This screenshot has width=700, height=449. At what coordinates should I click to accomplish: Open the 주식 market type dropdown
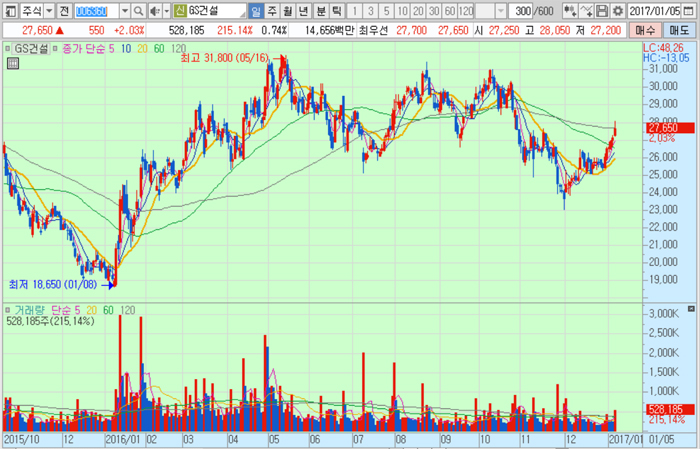click(38, 11)
